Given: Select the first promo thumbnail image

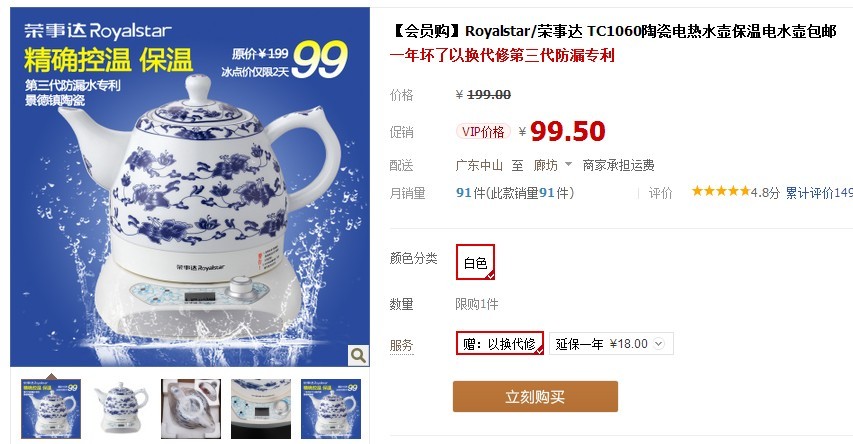Looking at the screenshot, I should tap(51, 409).
